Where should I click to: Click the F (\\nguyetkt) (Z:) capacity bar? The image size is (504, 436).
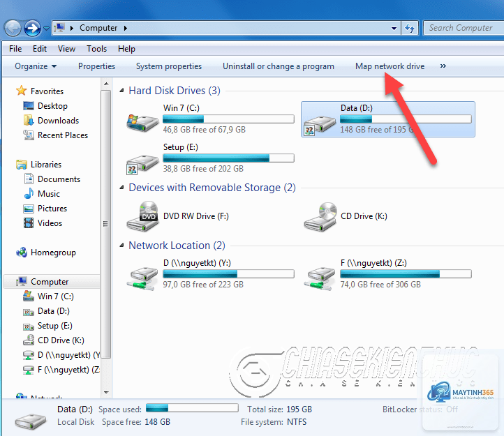[x=406, y=273]
